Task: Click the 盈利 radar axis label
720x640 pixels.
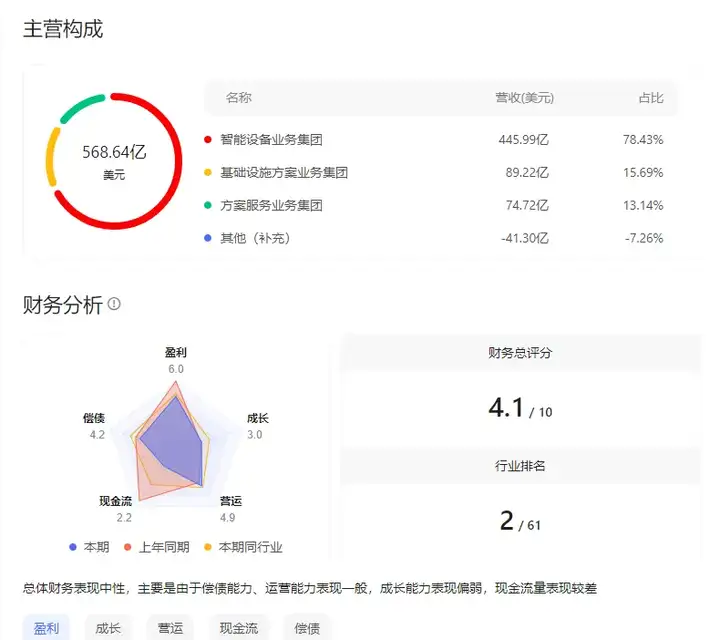Action: [x=176, y=352]
